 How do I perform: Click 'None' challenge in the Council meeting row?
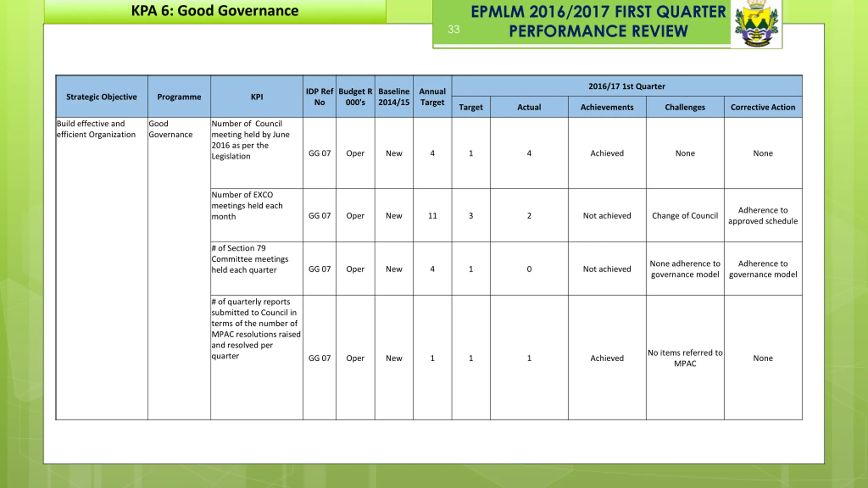[685, 153]
